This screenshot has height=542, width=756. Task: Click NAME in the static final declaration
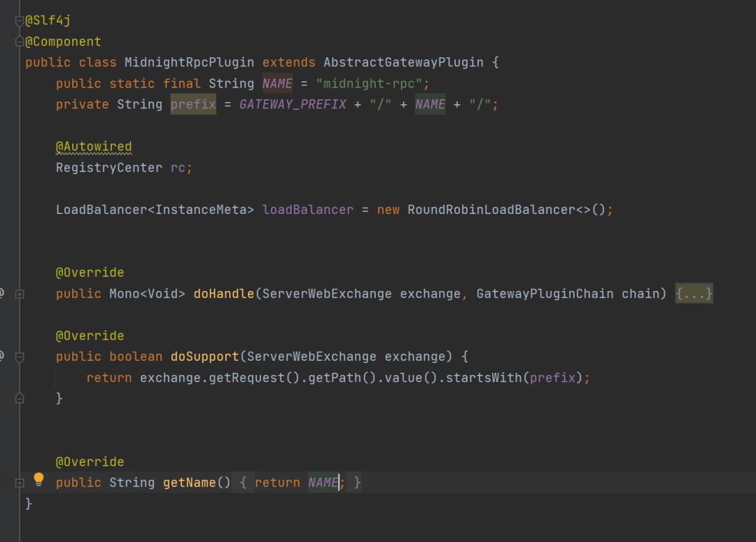point(277,83)
